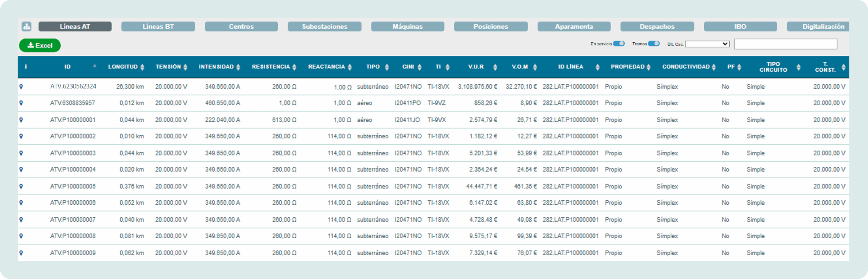Click map pin icon for ATV.6308835957
868x279 pixels.
pos(21,103)
